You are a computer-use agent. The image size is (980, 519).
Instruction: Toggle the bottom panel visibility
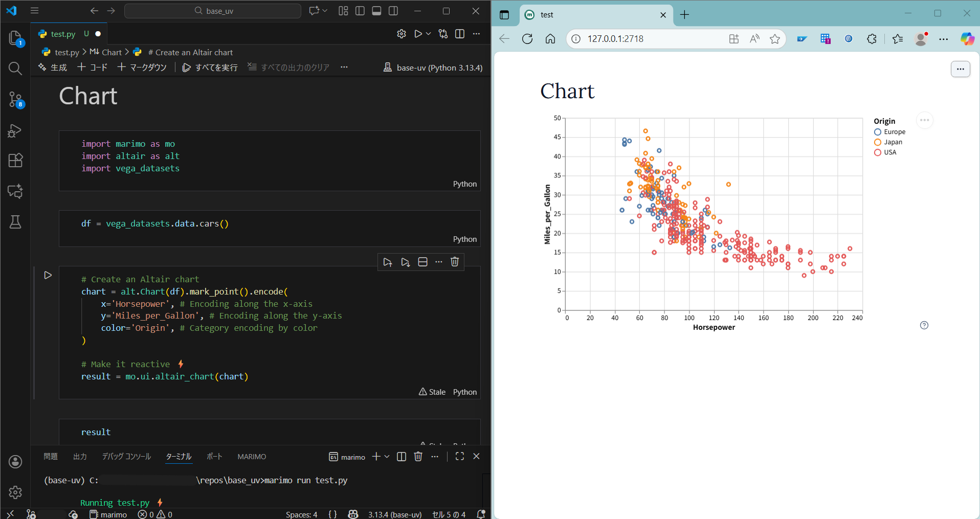pyautogui.click(x=377, y=10)
